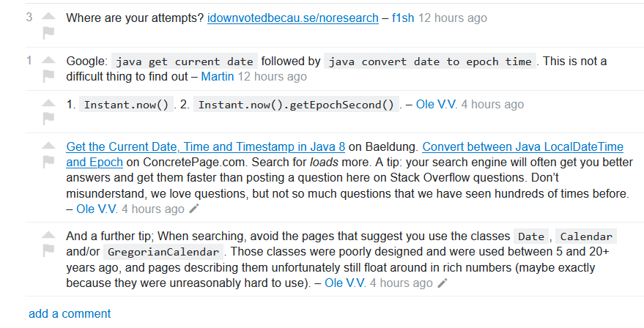Viewport: 644px width, 328px height.
Task: Open idownvotedbecau.se/noresearch link
Action: (x=293, y=18)
